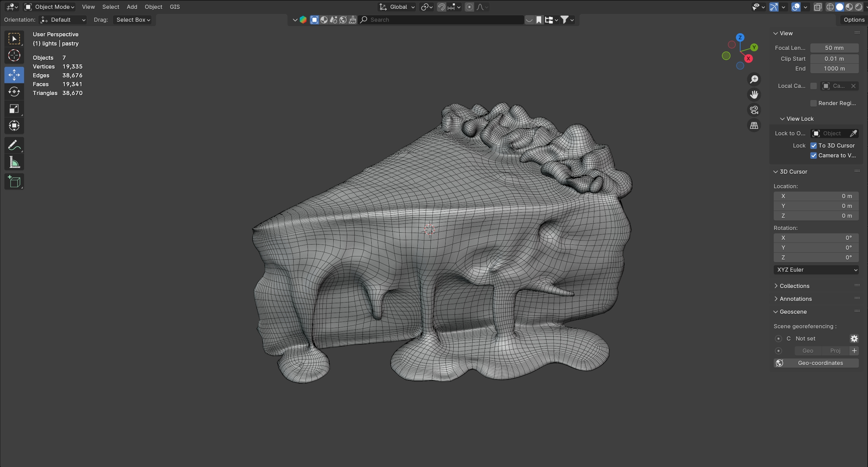
Task: Expand the Collections panel
Action: (794, 286)
